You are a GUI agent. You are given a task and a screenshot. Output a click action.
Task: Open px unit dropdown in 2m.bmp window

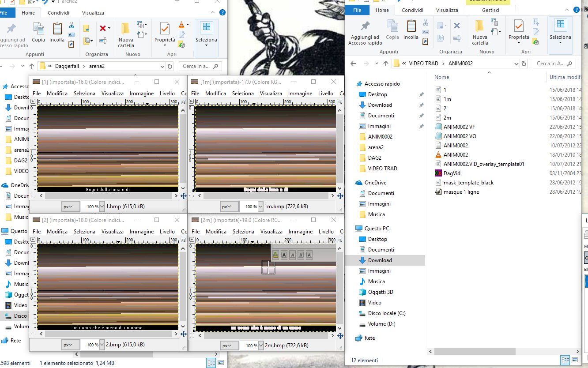[x=230, y=345]
